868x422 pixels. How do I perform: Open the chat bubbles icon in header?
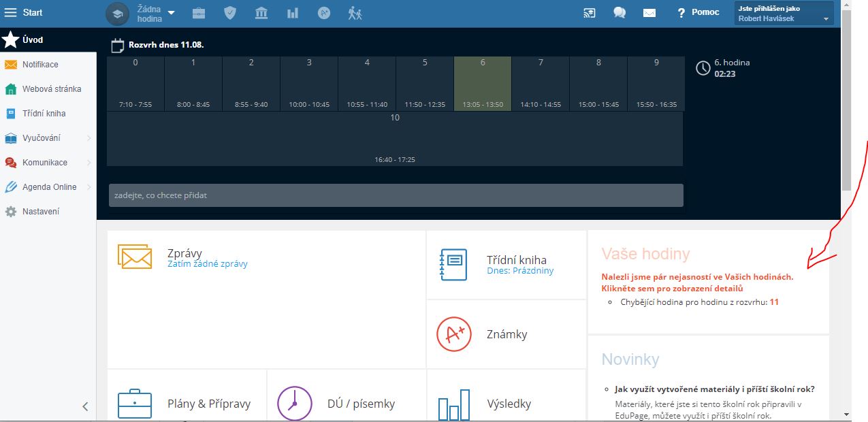click(619, 13)
